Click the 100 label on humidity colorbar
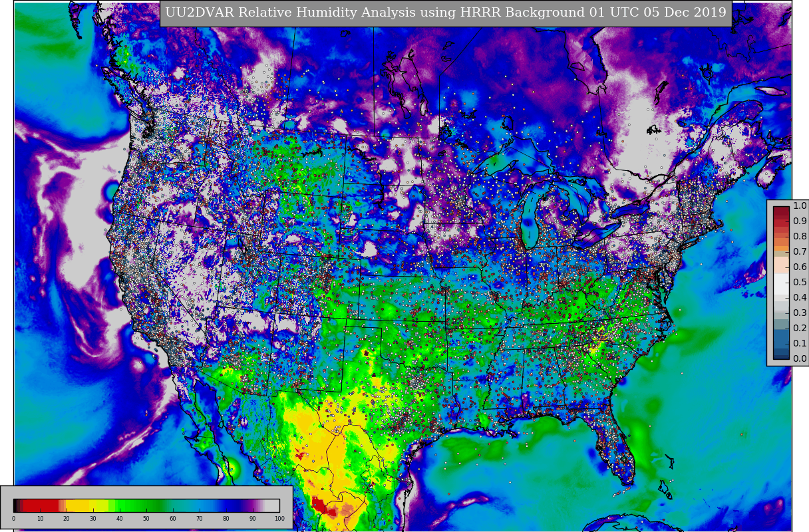This screenshot has width=809, height=532. pos(279,518)
